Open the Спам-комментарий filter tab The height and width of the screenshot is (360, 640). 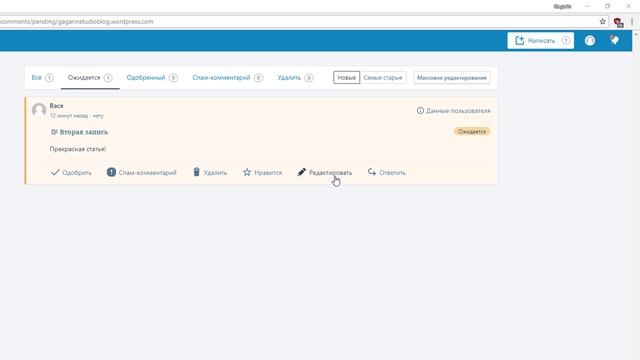[x=227, y=78]
